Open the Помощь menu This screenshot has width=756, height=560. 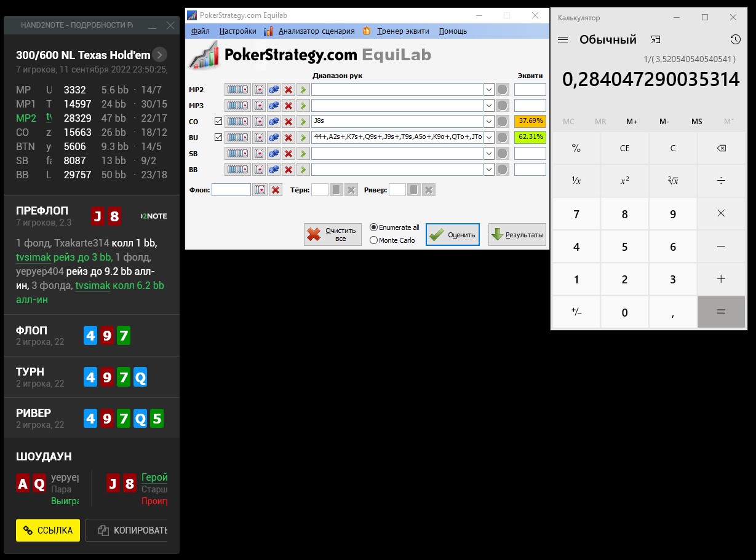[453, 31]
